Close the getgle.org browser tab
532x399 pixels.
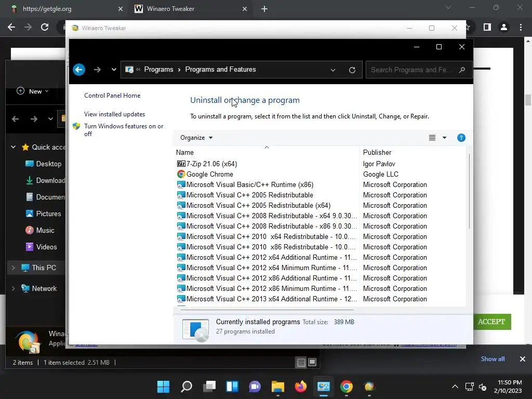pyautogui.click(x=121, y=9)
